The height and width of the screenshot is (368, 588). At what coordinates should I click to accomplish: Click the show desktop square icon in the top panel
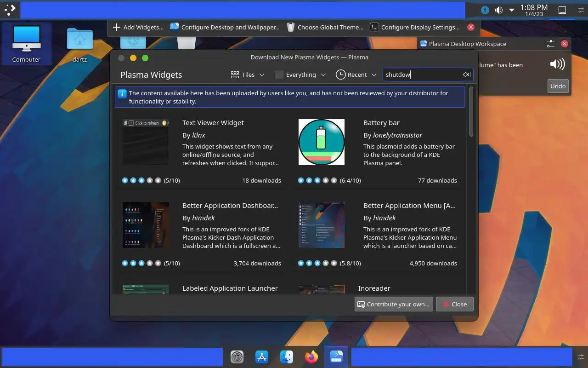[562, 10]
